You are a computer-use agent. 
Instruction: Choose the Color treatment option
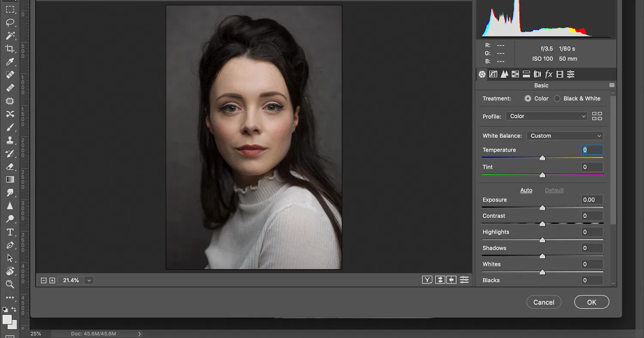tap(528, 99)
